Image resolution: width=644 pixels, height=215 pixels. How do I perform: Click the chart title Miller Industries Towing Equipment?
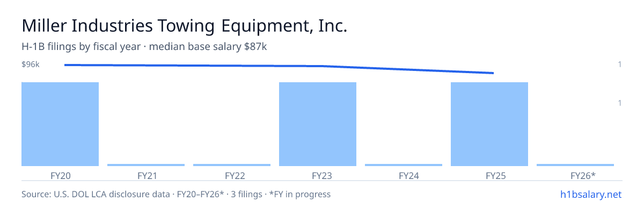tap(184, 26)
